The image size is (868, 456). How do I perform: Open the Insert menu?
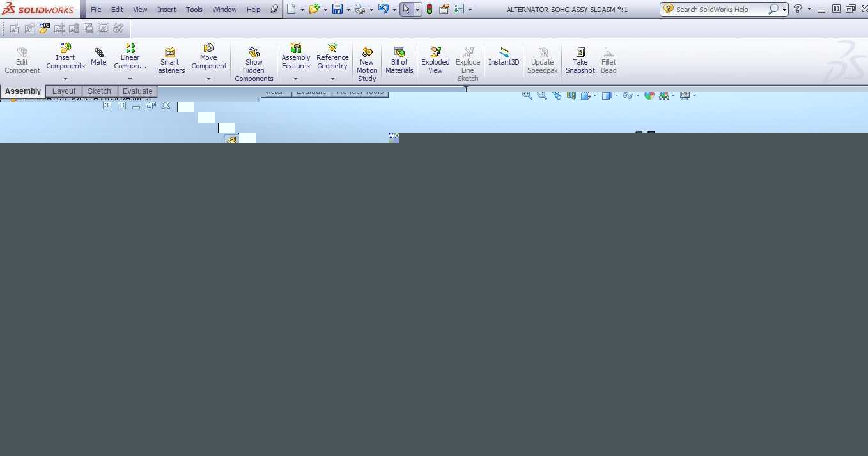[167, 10]
